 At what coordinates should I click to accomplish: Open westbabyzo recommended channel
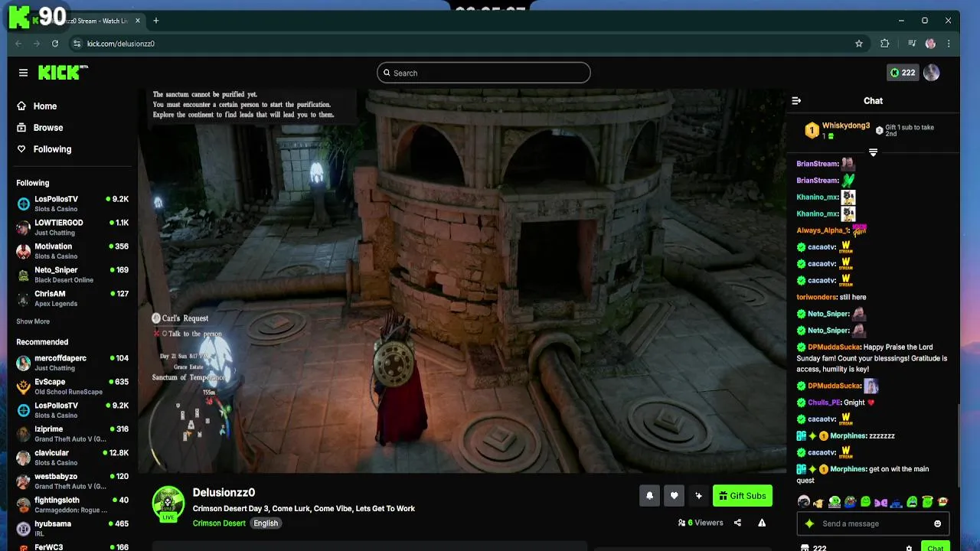[x=73, y=481]
